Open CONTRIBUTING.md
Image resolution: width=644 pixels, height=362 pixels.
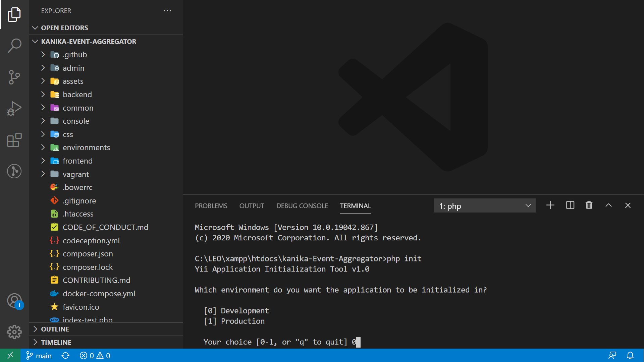pyautogui.click(x=106, y=280)
